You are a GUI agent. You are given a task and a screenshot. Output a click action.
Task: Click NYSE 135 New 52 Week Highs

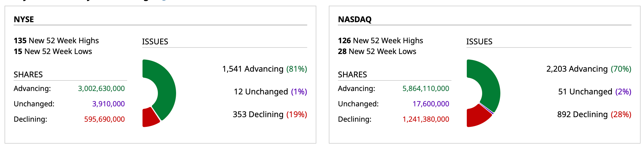[56, 41]
